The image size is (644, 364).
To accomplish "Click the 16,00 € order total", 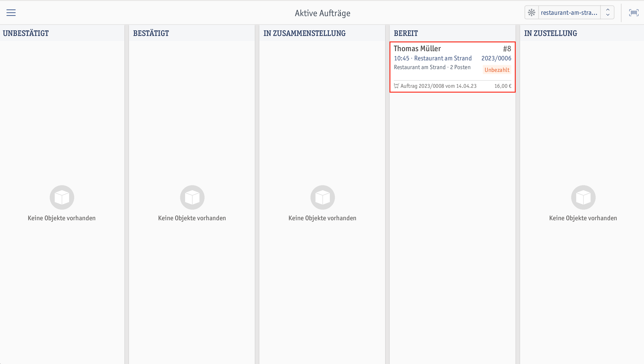I will (503, 86).
